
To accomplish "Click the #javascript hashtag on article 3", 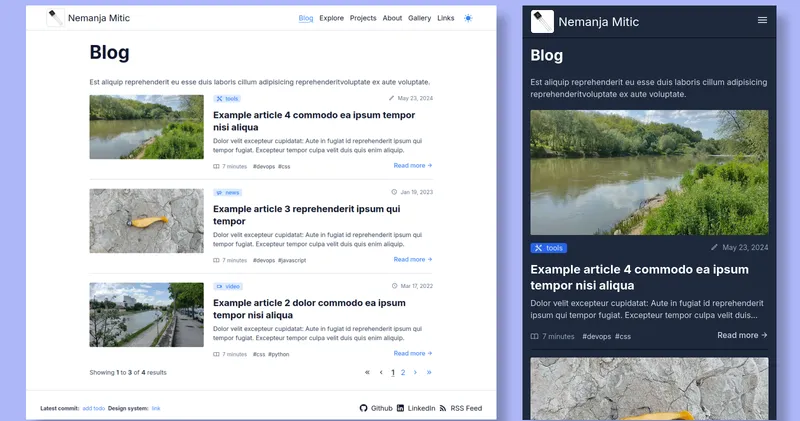I will click(292, 260).
